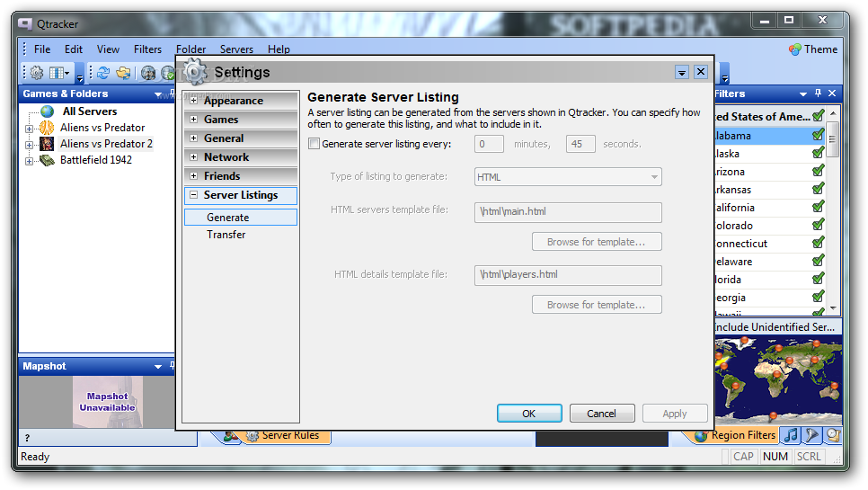Open Mapshot panel dropdown arrow
This screenshot has width=868, height=490.
pyautogui.click(x=158, y=367)
